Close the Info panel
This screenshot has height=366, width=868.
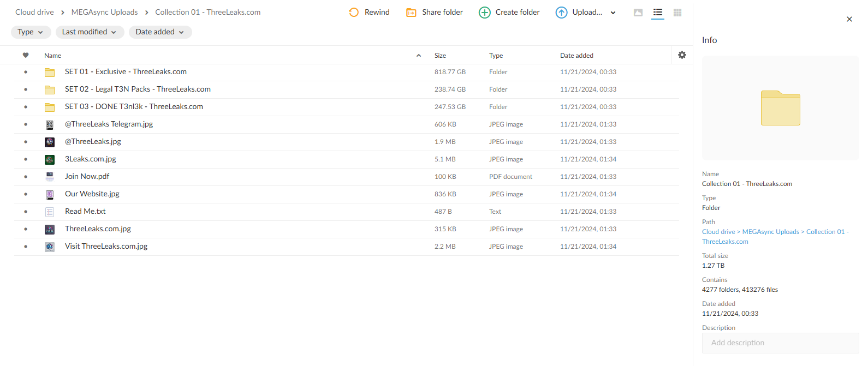point(849,19)
